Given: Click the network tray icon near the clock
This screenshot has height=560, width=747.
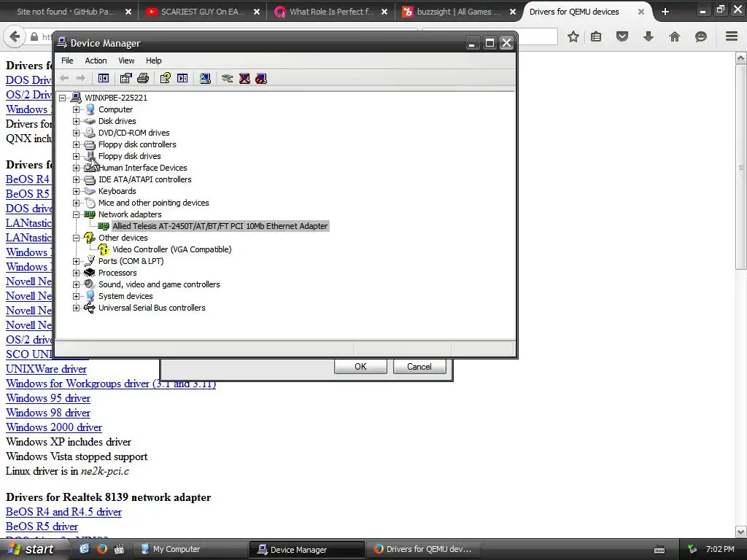Looking at the screenshot, I should tap(692, 549).
